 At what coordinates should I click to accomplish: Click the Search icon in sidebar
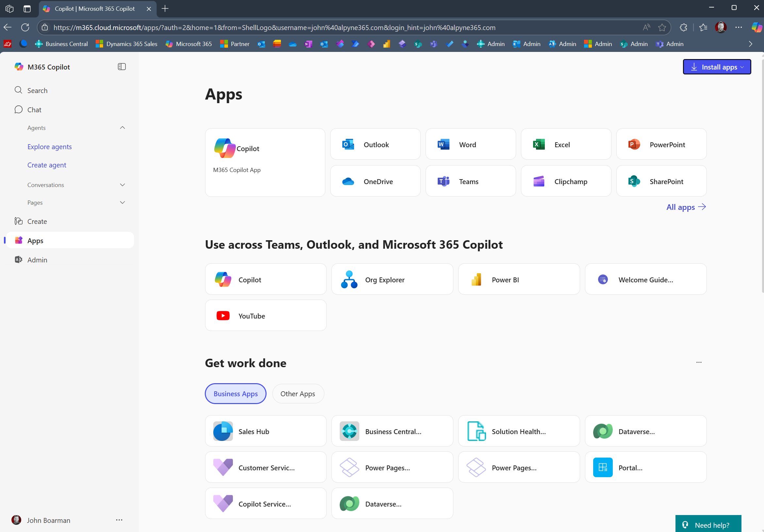pyautogui.click(x=18, y=90)
